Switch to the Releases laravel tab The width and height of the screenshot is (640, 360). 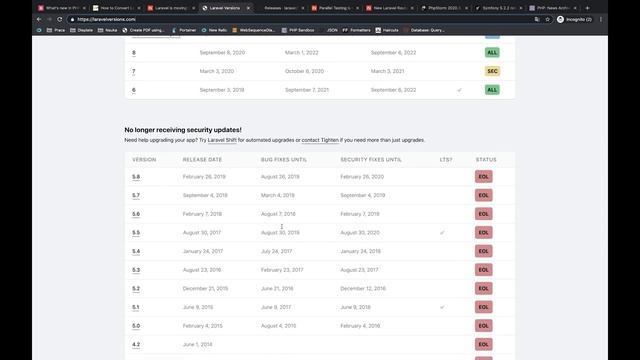click(x=280, y=8)
